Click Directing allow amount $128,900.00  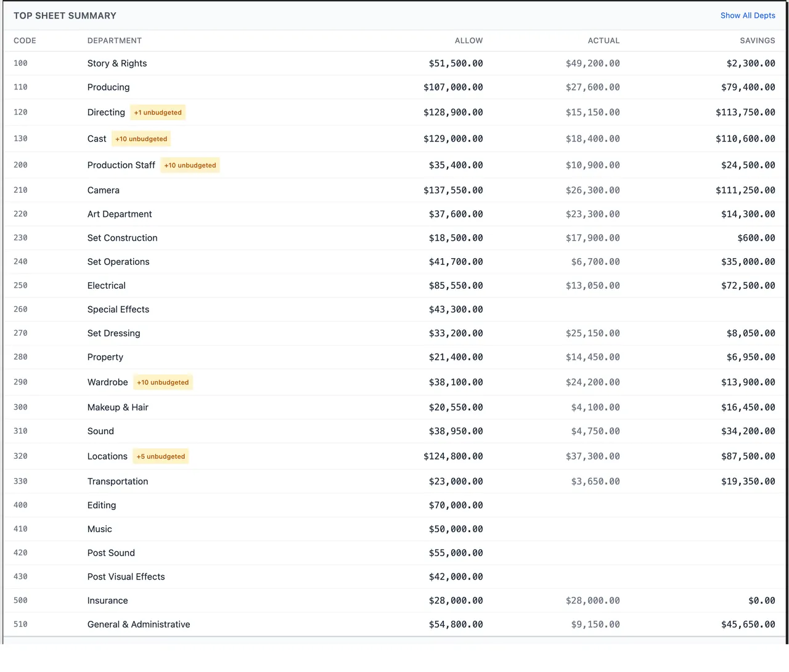click(453, 113)
